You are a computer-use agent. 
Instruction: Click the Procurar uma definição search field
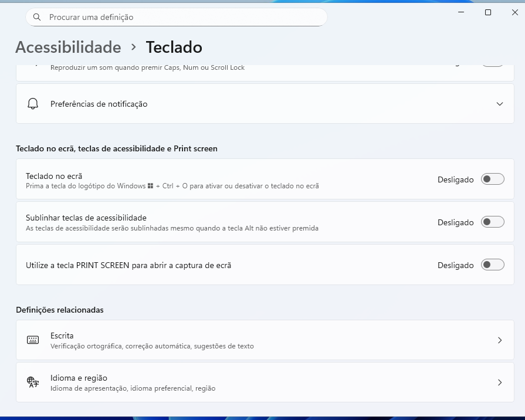coord(176,17)
